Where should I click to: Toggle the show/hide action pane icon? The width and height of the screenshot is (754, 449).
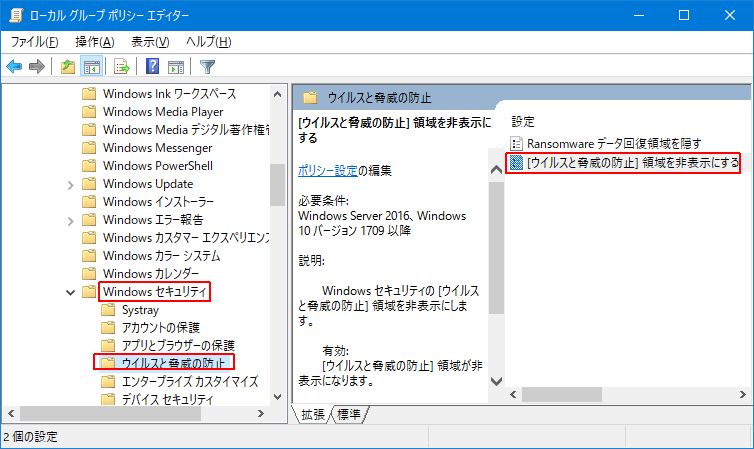click(176, 67)
